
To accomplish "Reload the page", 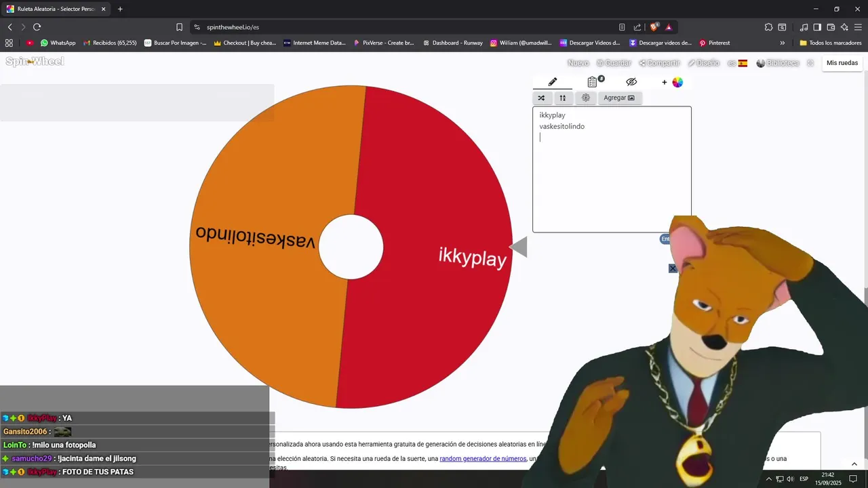I will pos(37,27).
